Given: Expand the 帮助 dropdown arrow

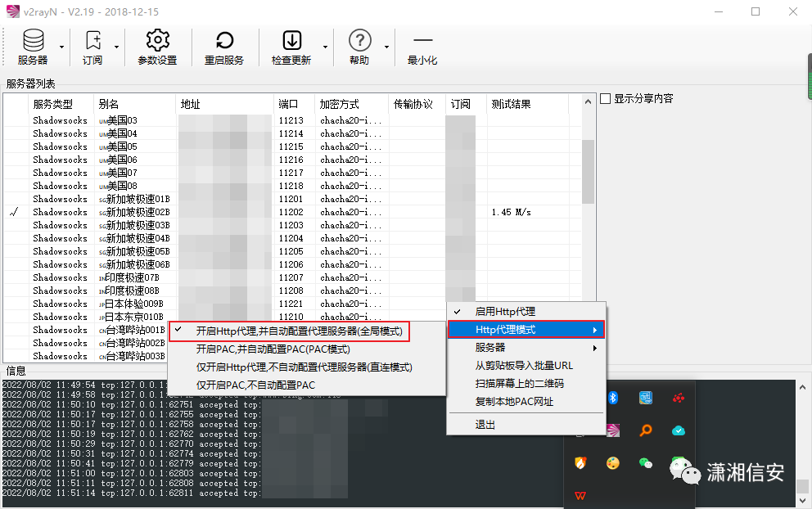Looking at the screenshot, I should (x=386, y=47).
